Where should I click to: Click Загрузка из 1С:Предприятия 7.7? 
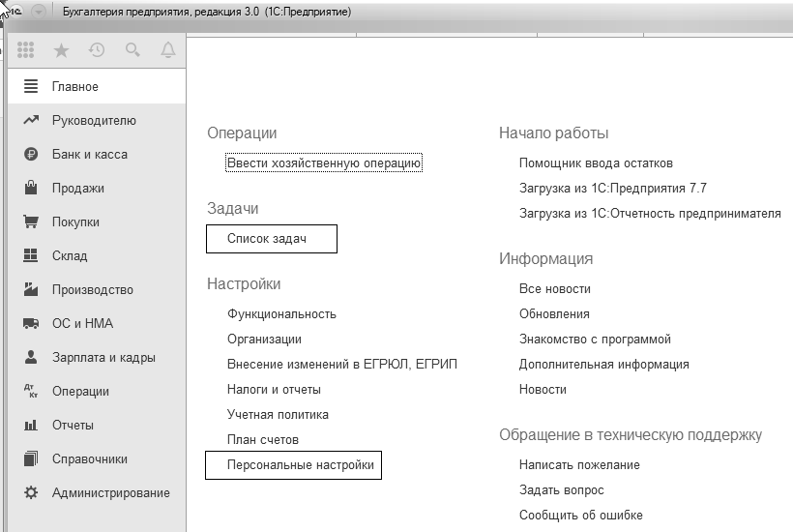[613, 188]
